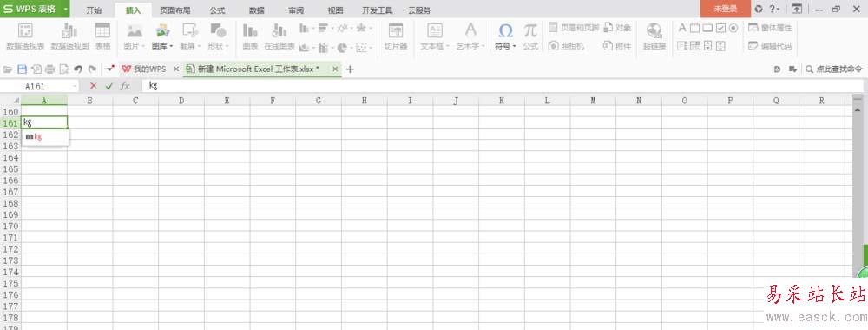This screenshot has width=868, height=330.
Task: Close the 新建 Microsoft Excel 工作表.xlsx tab
Action: (335, 69)
